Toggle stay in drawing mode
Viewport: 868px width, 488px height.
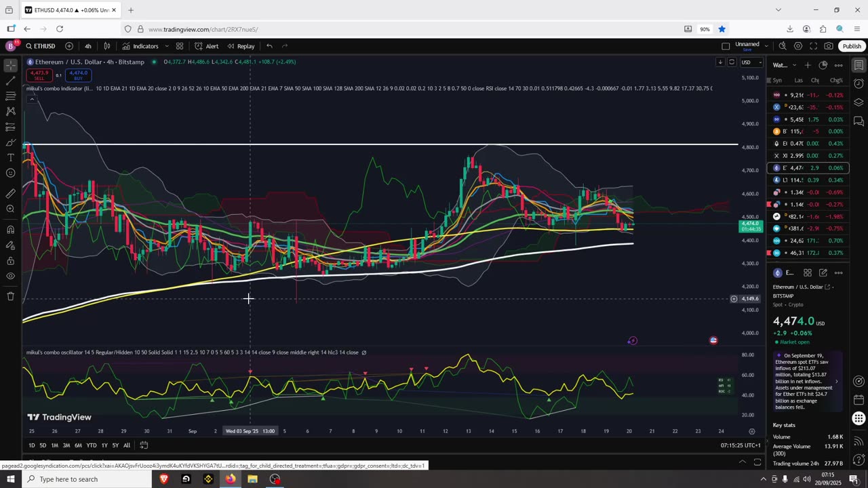tap(10, 245)
